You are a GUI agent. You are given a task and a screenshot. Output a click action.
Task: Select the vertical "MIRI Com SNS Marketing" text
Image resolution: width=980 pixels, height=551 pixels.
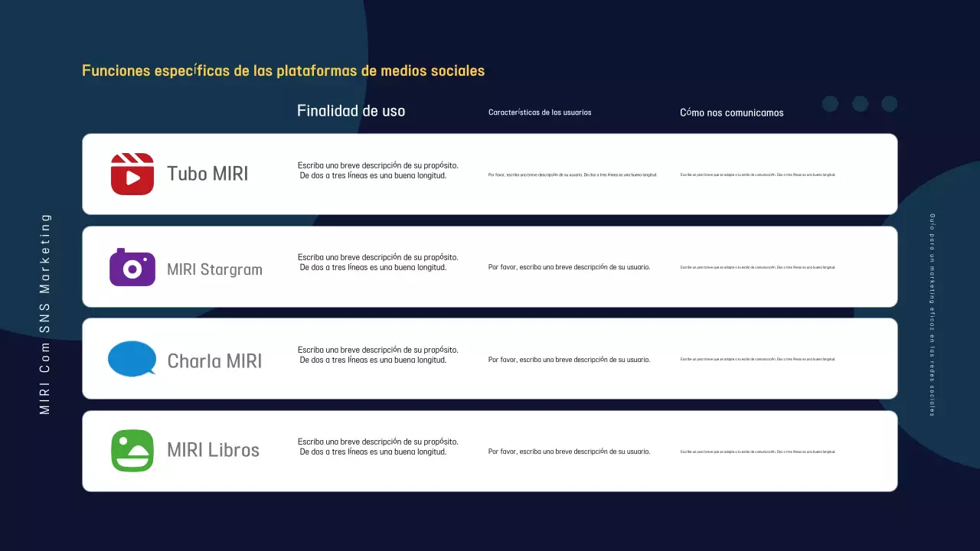coord(45,314)
